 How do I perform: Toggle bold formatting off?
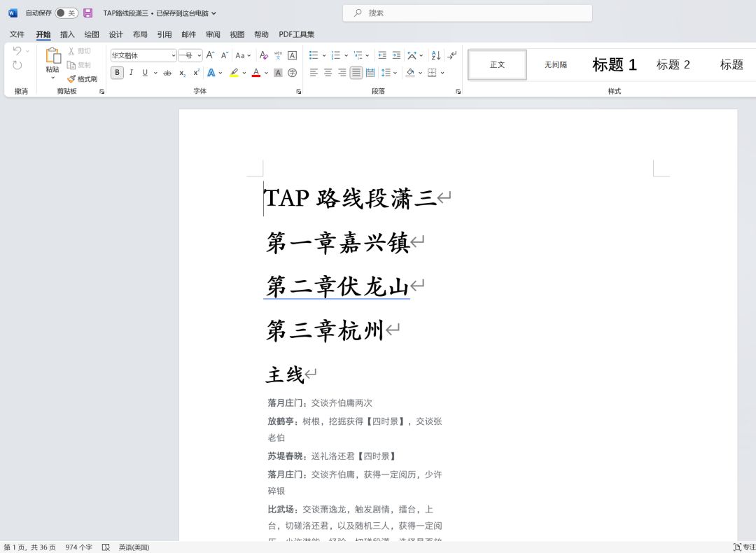pyautogui.click(x=117, y=72)
